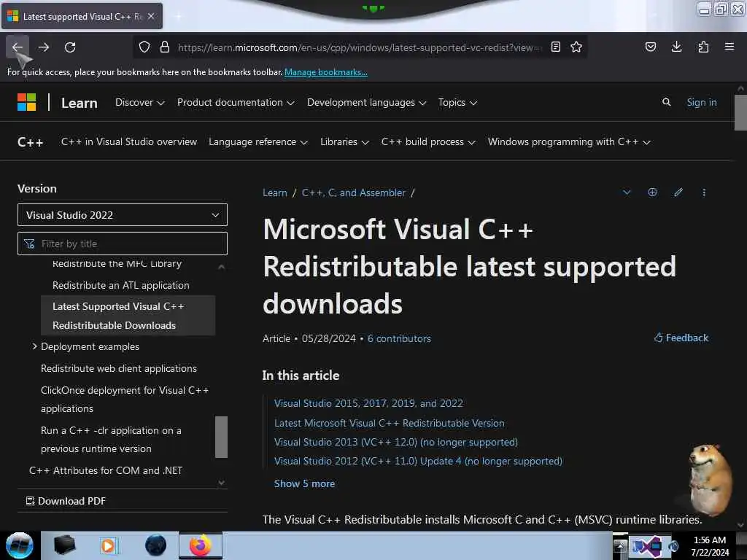Open the tracking protection shield icon
Viewport: 747px width, 560px height.
[x=144, y=47]
